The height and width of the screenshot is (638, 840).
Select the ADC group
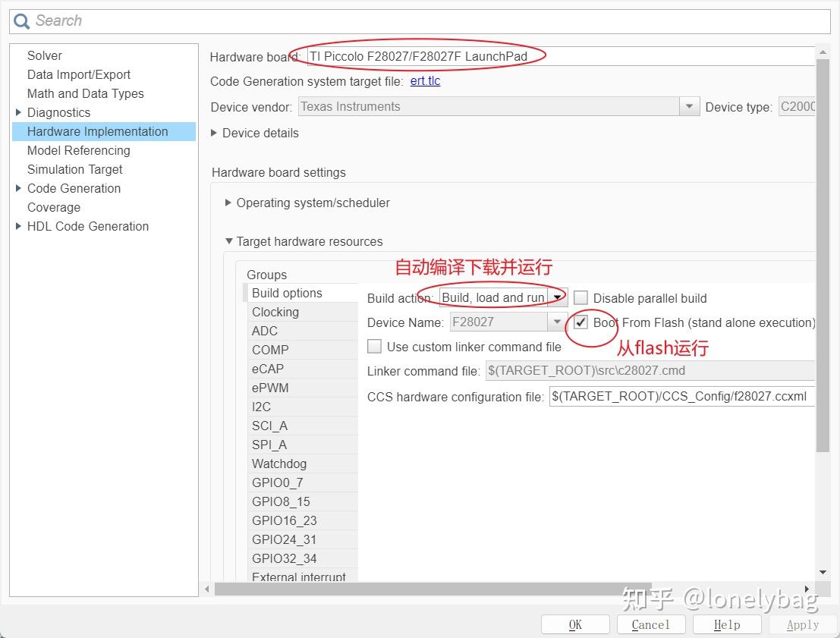pos(302,331)
